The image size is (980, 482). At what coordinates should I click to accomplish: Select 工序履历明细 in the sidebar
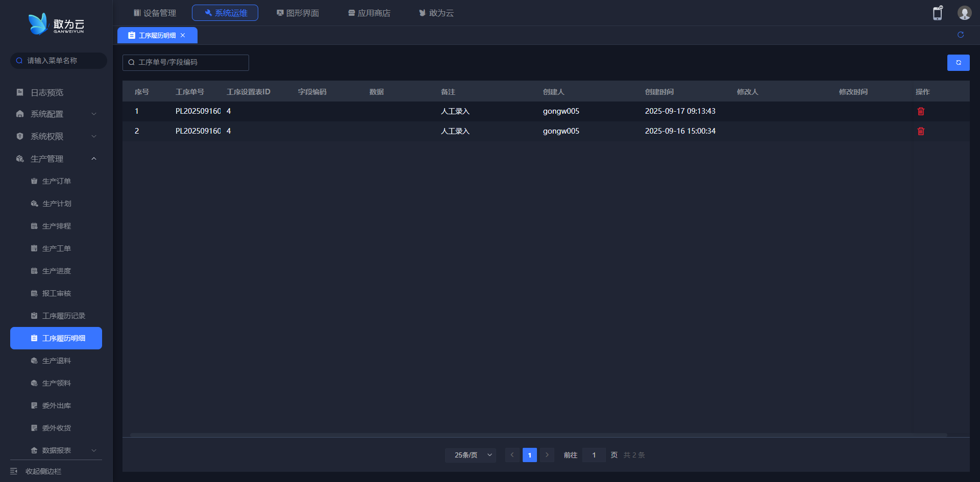tap(56, 338)
